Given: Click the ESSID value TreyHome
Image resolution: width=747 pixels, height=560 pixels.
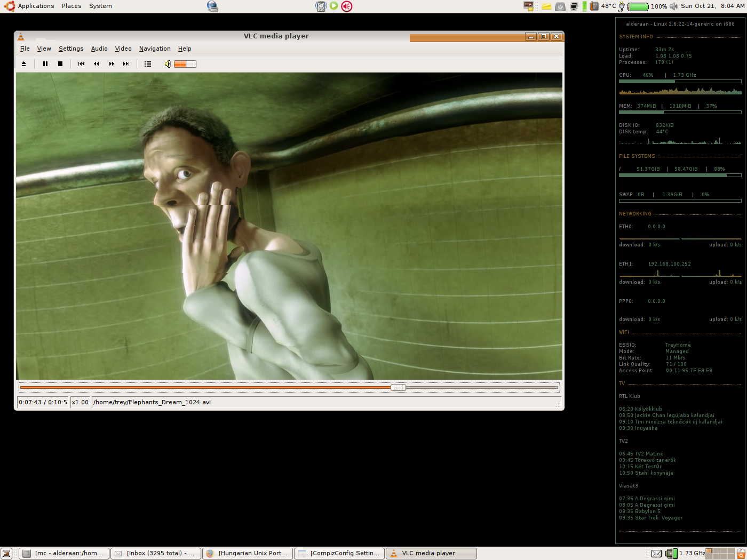Looking at the screenshot, I should (678, 345).
